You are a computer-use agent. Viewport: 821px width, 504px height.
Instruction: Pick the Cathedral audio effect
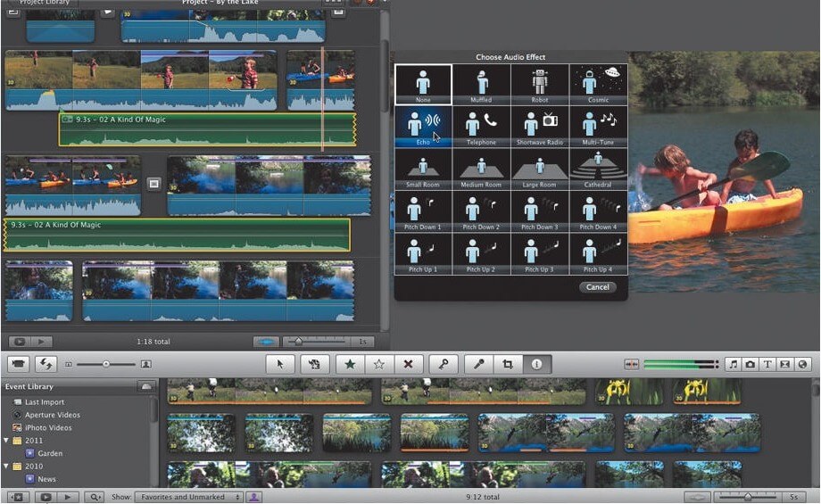598,169
